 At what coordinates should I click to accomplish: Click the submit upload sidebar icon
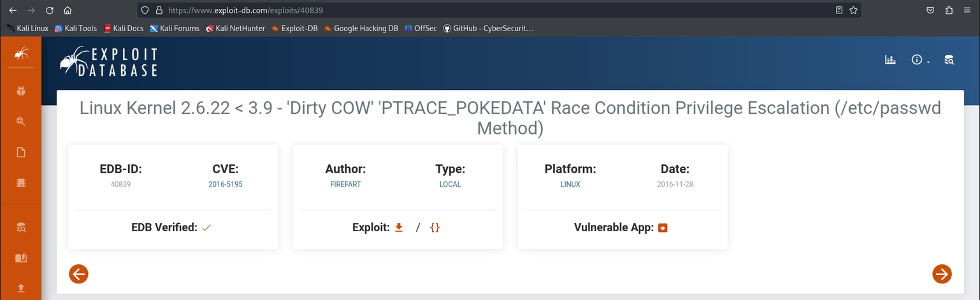pos(20,288)
